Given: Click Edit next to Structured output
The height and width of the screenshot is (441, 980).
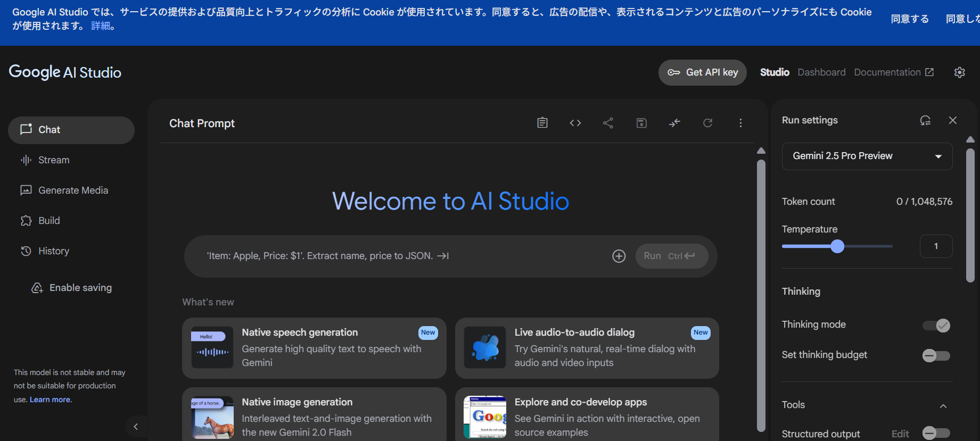Looking at the screenshot, I should coord(900,434).
